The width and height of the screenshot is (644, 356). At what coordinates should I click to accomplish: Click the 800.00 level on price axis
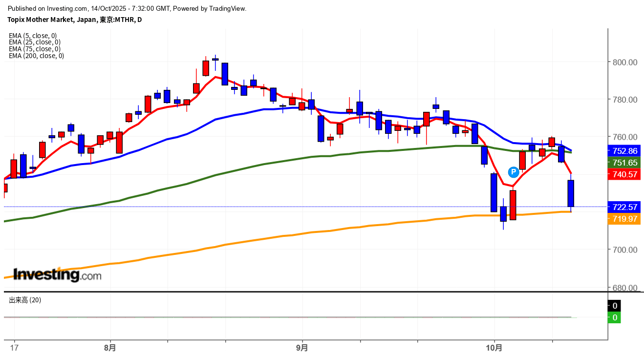click(625, 63)
